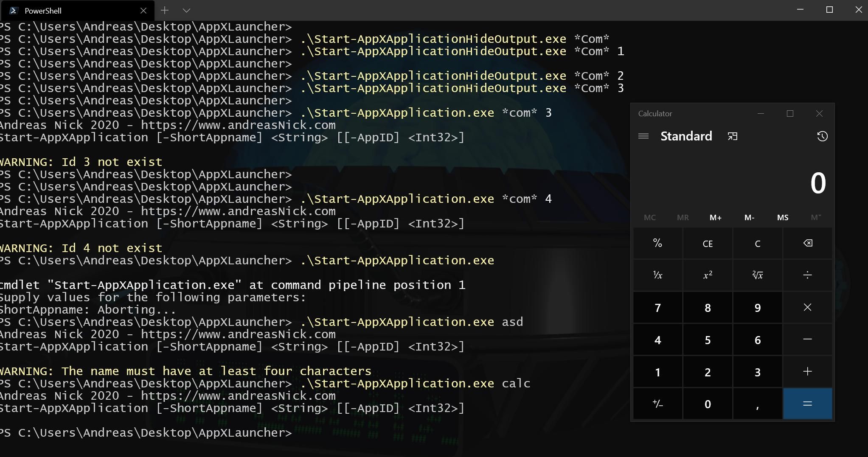Viewport: 868px width, 457px height.
Task: Toggle the plus/minus sign button
Action: (657, 404)
